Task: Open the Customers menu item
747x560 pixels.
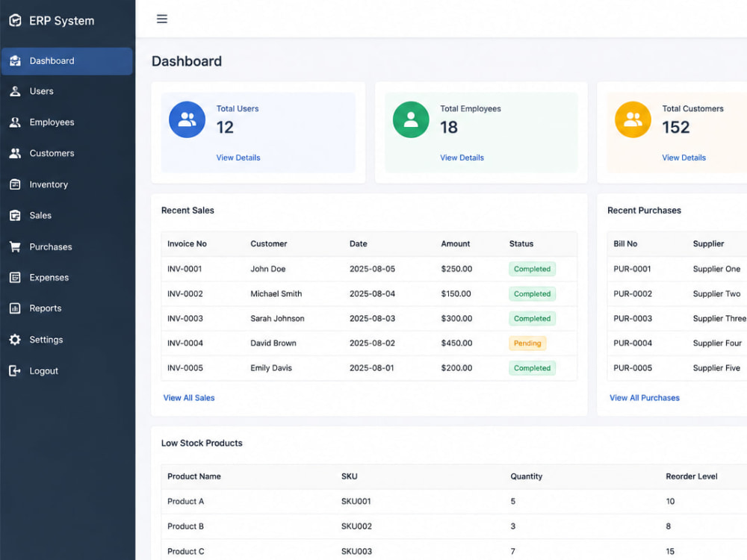Action: coord(66,153)
